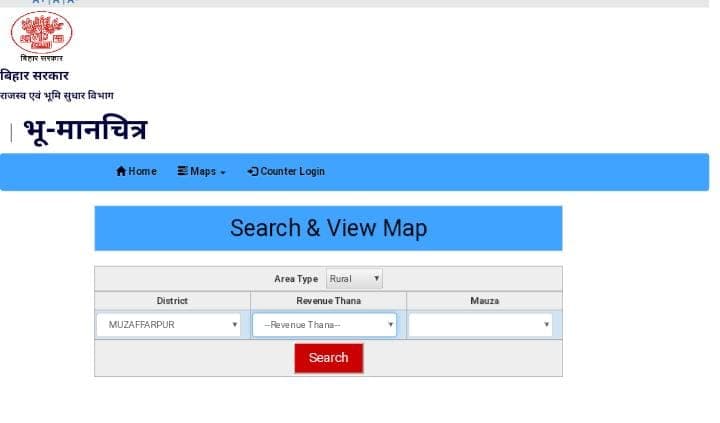Open Maps menu in navigation bar
The image size is (720, 423).
203,172
